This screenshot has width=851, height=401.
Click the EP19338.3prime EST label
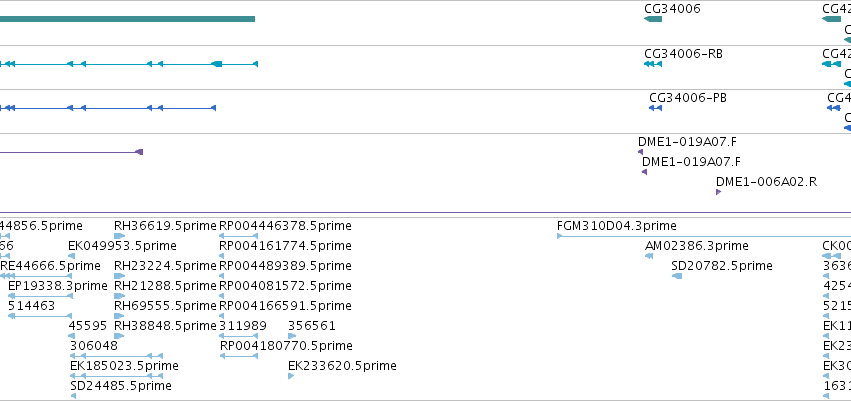pyautogui.click(x=57, y=285)
